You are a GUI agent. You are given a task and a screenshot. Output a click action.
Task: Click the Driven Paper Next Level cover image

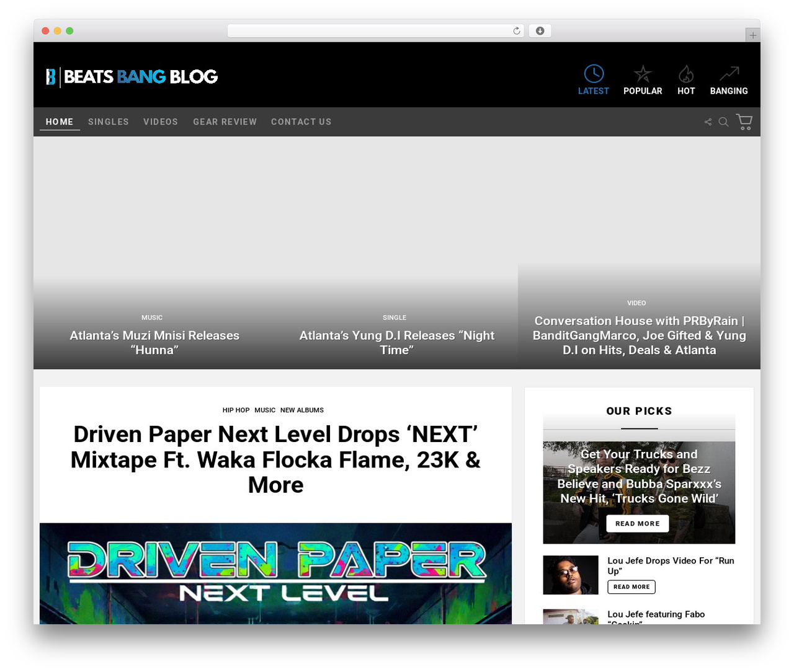275,573
